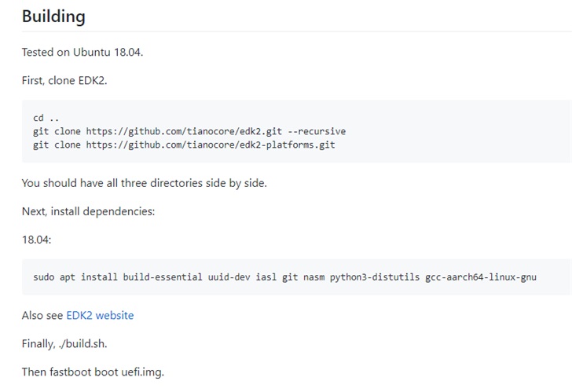Click the 'uuid-dev' package name
Viewport: 572px width, 392px height.
click(x=229, y=277)
